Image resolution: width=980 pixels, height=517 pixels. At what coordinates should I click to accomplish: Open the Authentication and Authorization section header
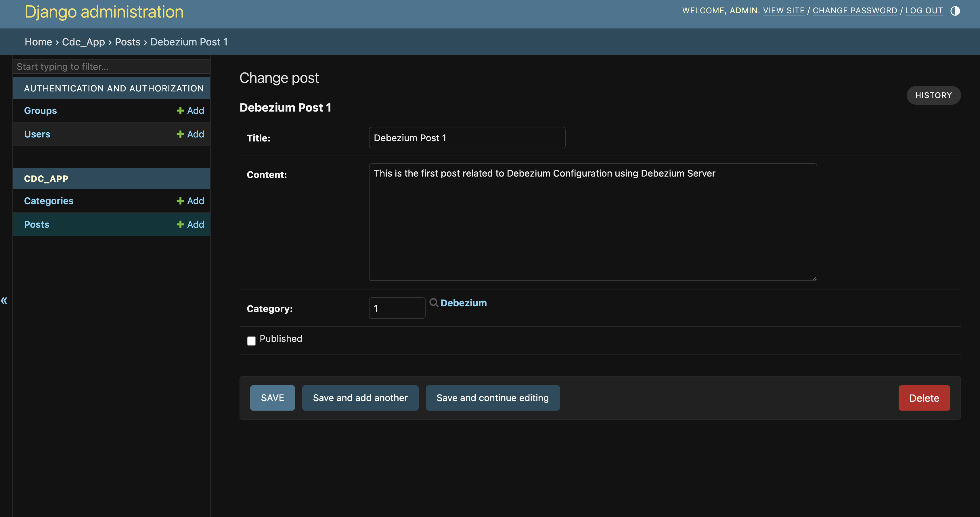click(x=114, y=88)
